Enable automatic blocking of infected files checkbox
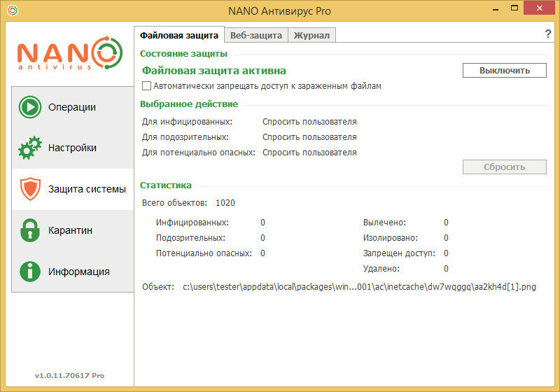Image resolution: width=560 pixels, height=392 pixels. [x=146, y=86]
